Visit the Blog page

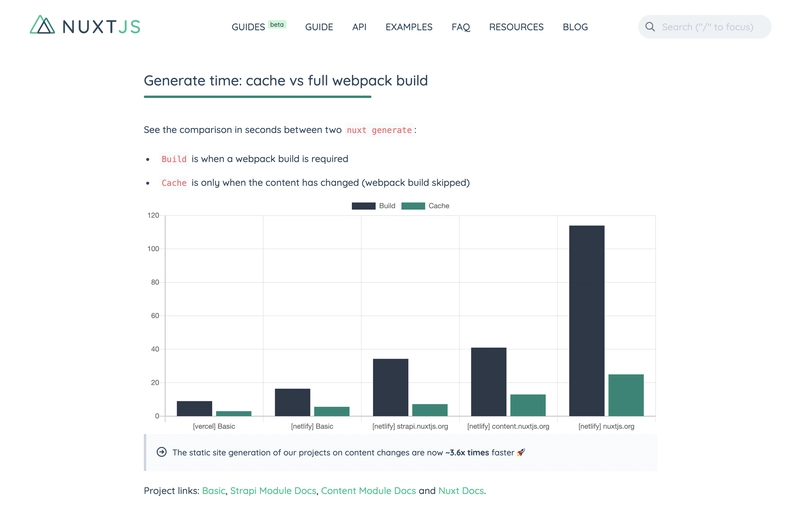(x=575, y=27)
